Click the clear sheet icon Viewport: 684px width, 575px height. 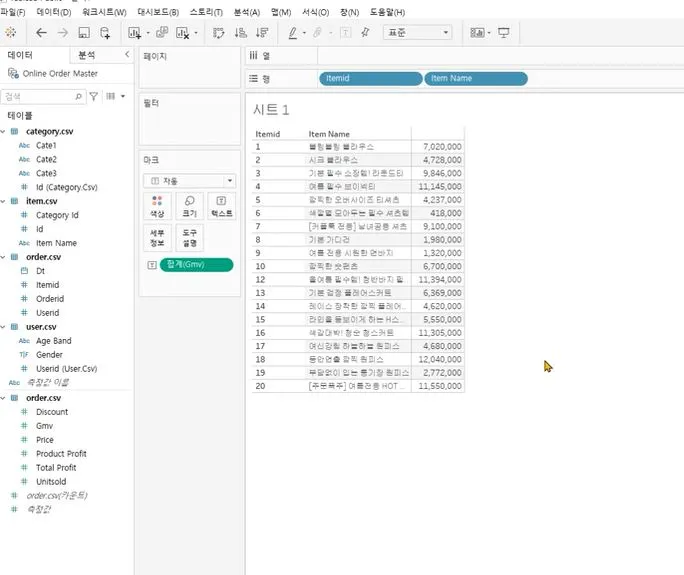[x=182, y=33]
